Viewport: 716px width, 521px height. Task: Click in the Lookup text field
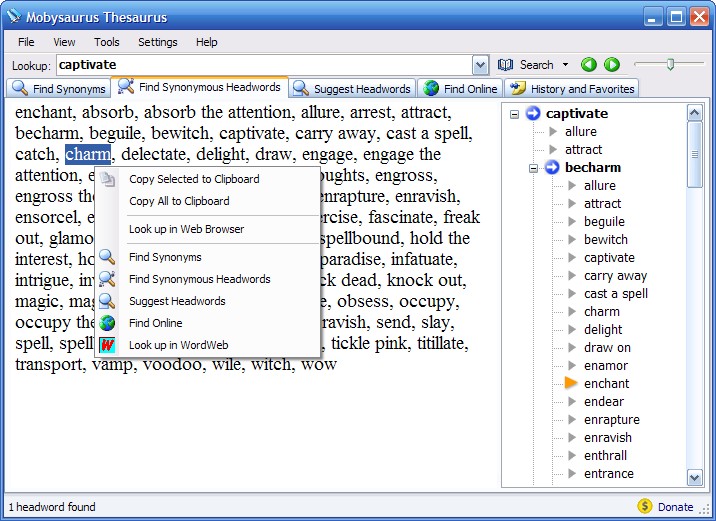point(264,65)
